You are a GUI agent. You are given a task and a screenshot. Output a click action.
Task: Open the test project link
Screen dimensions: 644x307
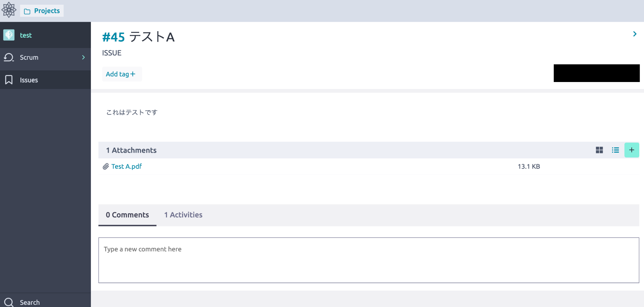coord(26,35)
